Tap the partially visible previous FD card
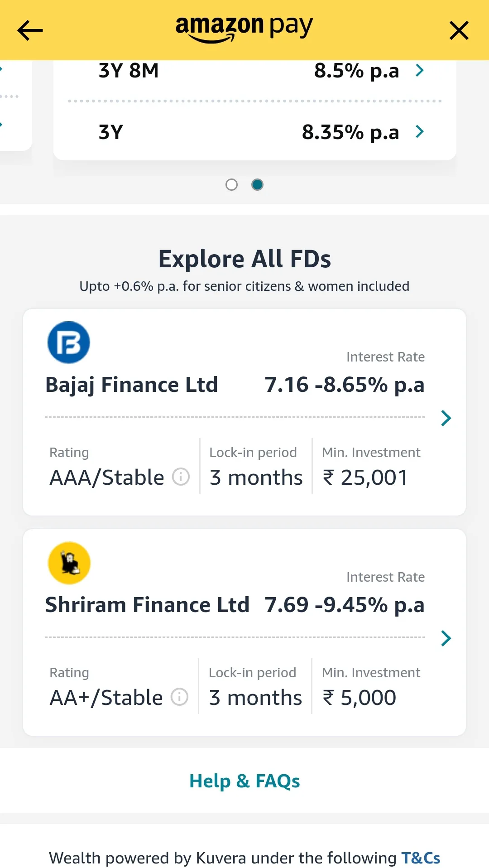 (x=15, y=105)
